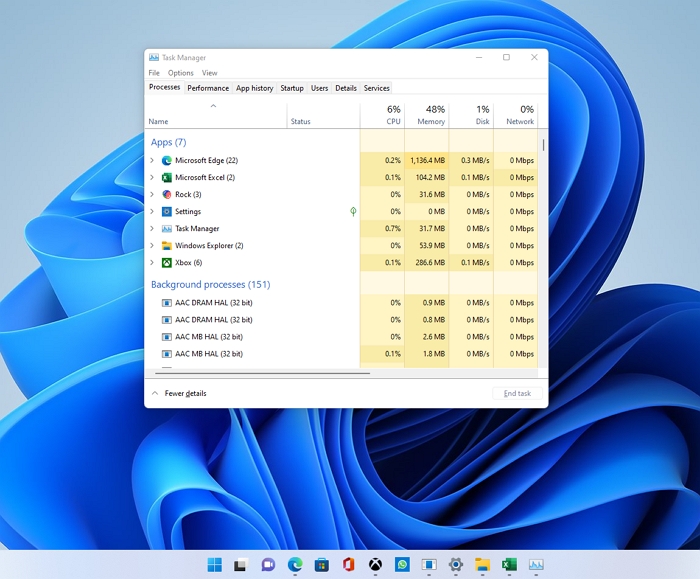This screenshot has width=700, height=579.
Task: Open Office app from the taskbar
Action: [x=349, y=565]
